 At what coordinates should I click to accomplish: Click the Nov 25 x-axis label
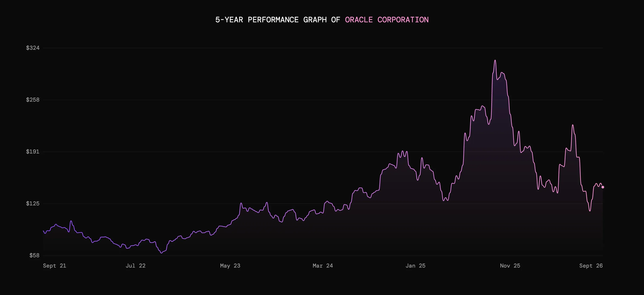pyautogui.click(x=510, y=266)
